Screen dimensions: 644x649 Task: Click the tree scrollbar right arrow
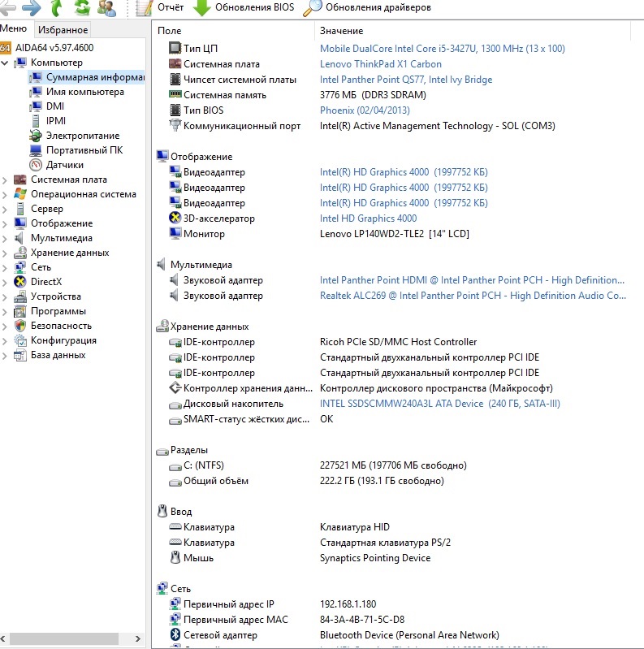138,638
